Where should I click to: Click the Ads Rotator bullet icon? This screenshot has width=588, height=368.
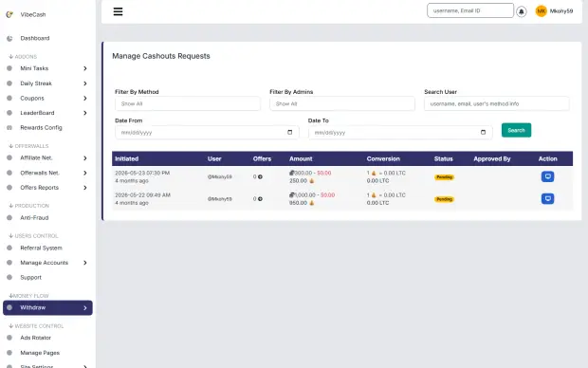(9, 338)
